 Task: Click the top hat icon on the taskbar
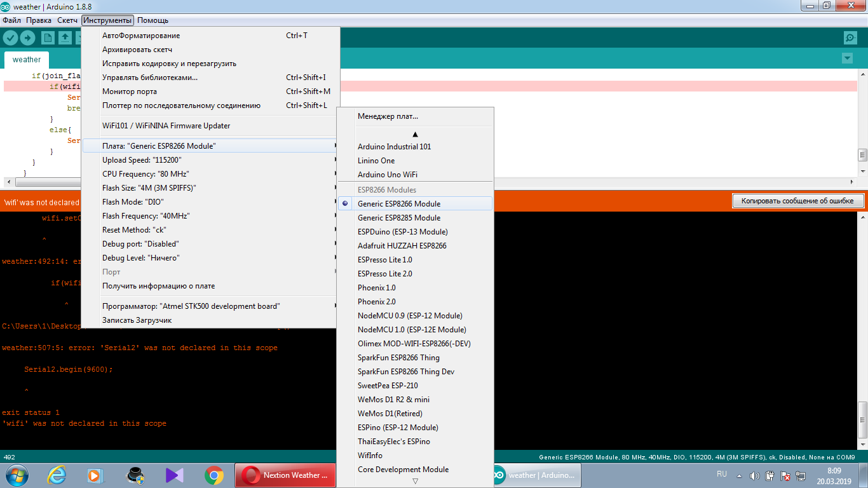coord(135,475)
